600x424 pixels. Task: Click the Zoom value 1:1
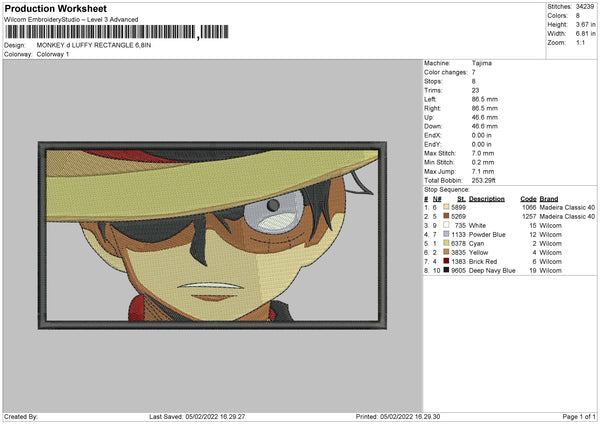point(580,42)
